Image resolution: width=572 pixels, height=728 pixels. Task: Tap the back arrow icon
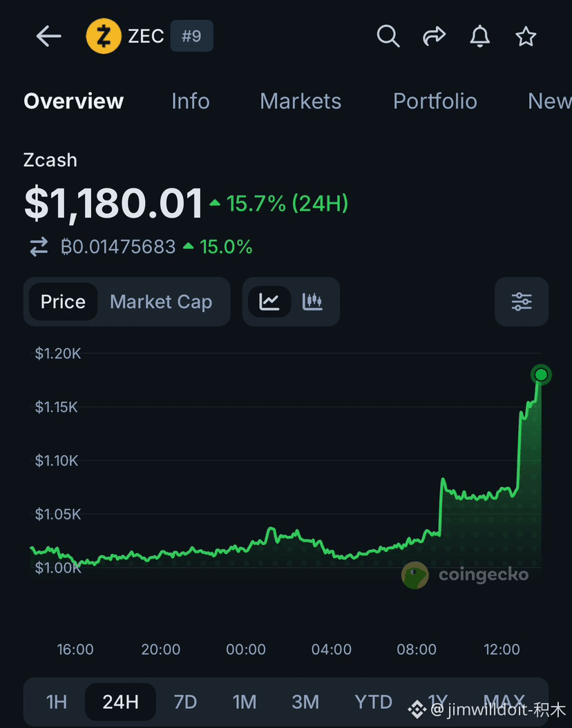[49, 36]
